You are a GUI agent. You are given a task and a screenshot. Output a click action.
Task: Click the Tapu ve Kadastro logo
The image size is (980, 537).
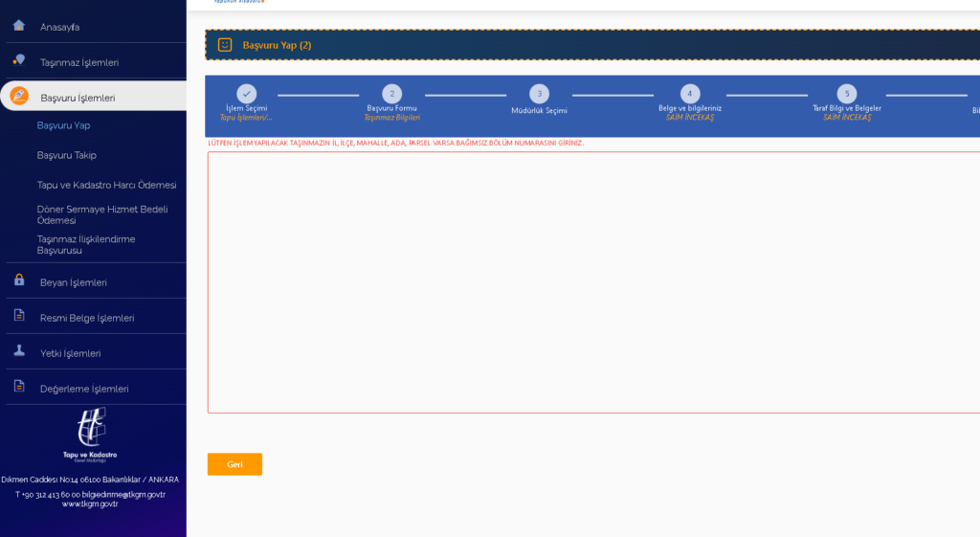click(x=91, y=436)
